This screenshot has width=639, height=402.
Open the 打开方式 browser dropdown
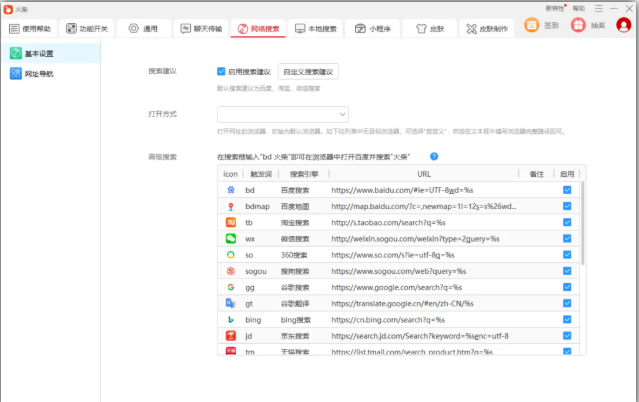282,114
